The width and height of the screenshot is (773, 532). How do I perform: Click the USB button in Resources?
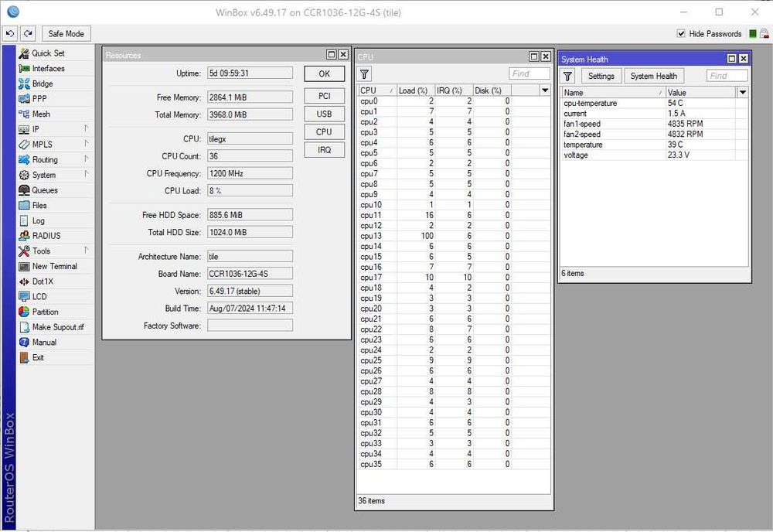tap(324, 114)
